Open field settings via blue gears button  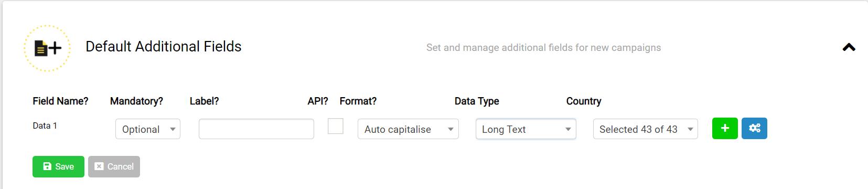[754, 128]
